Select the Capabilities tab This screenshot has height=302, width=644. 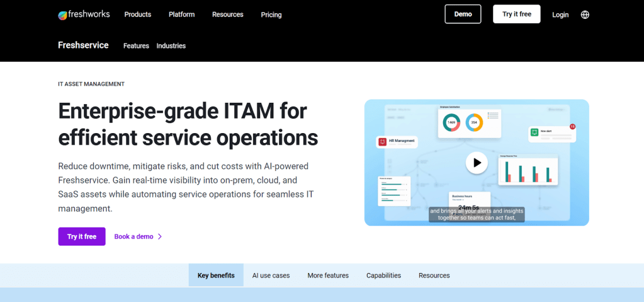(x=383, y=276)
